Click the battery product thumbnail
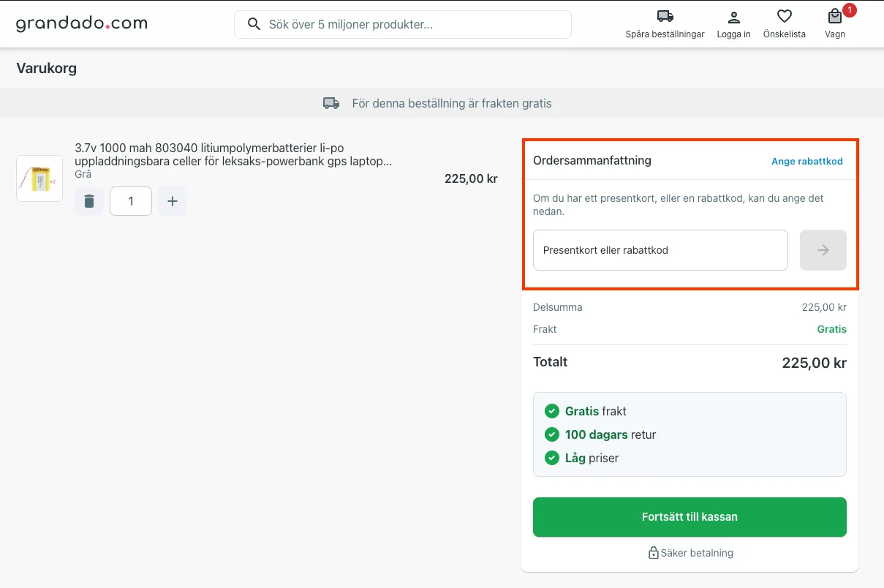The image size is (884, 588). tap(39, 178)
